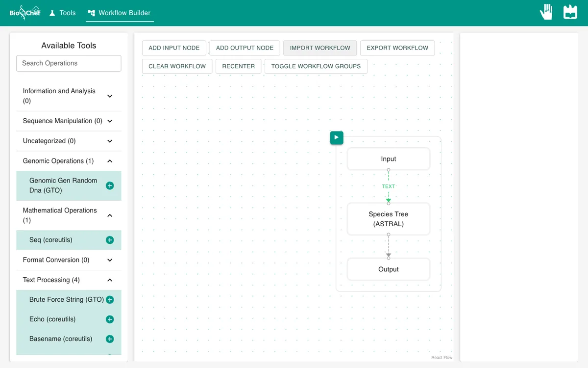Add Echo (coreutils) tool
The height and width of the screenshot is (368, 588).
110,319
